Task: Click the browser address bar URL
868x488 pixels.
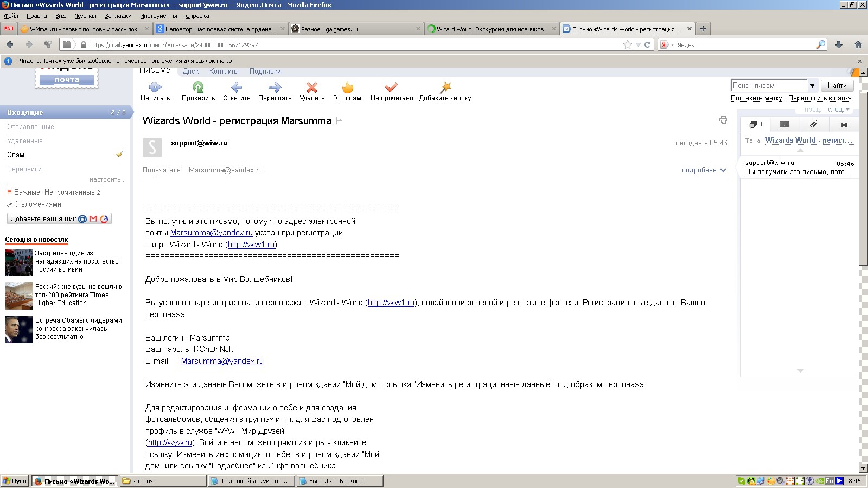Action: pos(174,45)
